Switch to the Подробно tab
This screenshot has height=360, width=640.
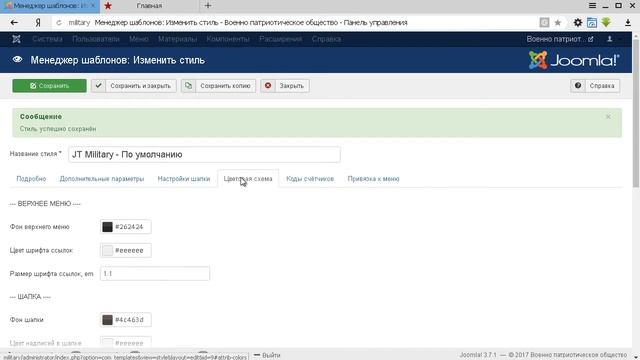(31, 179)
